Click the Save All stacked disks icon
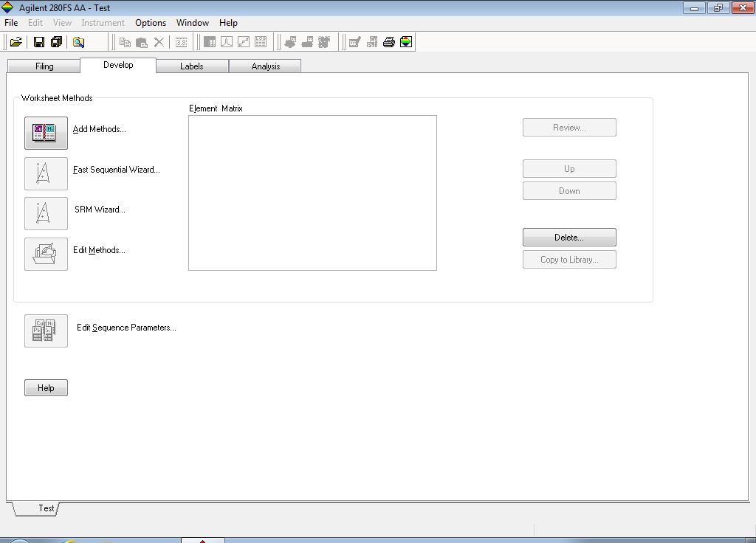756x543 pixels. pos(56,42)
